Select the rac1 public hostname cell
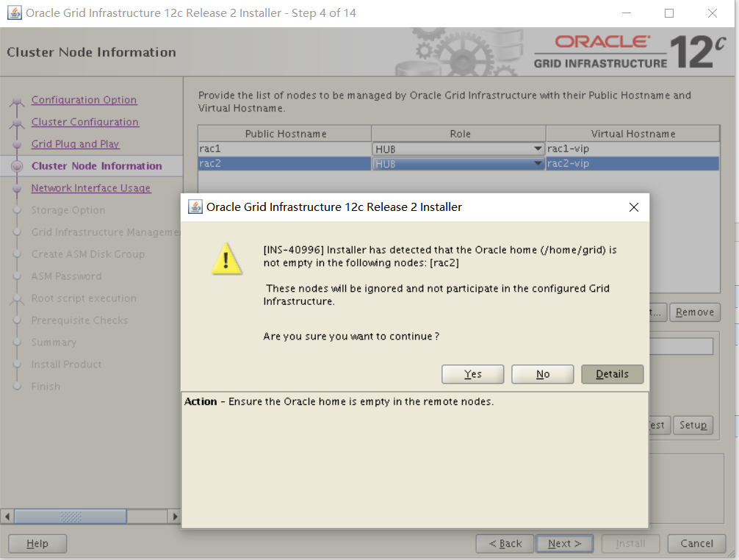This screenshot has width=739, height=560. click(285, 149)
